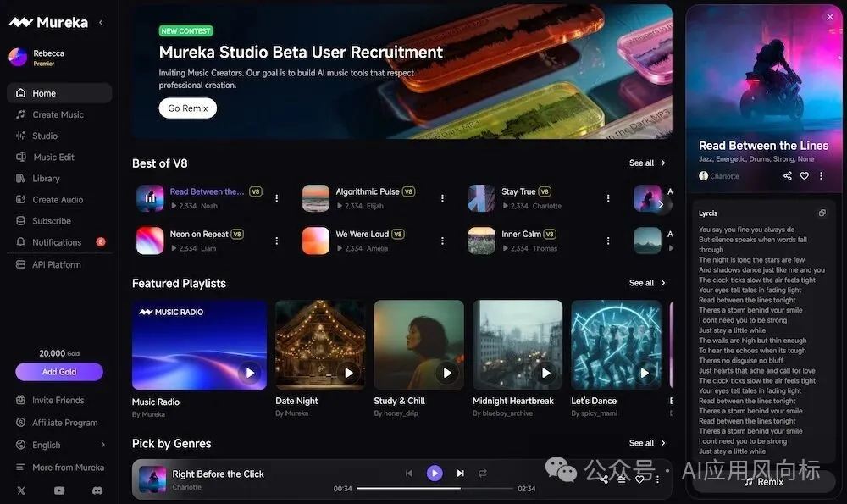This screenshot has width=847, height=504.
Task: Play the Date Night playlist
Action: [348, 372]
